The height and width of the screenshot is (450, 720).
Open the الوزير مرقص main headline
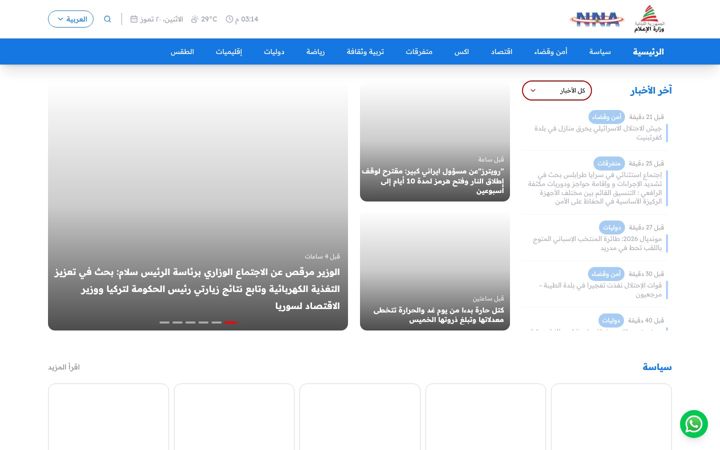click(x=197, y=289)
